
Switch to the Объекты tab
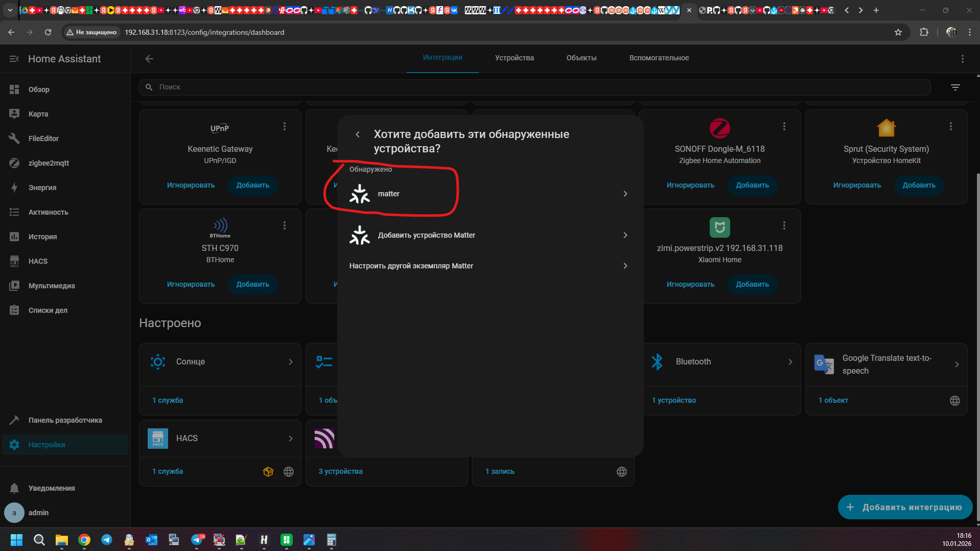click(x=581, y=58)
